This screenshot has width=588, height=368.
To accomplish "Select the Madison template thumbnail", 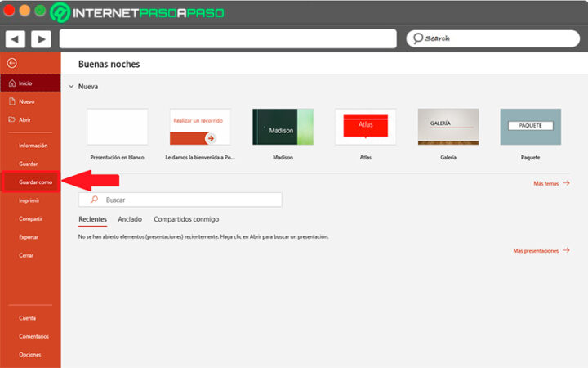I will [283, 127].
